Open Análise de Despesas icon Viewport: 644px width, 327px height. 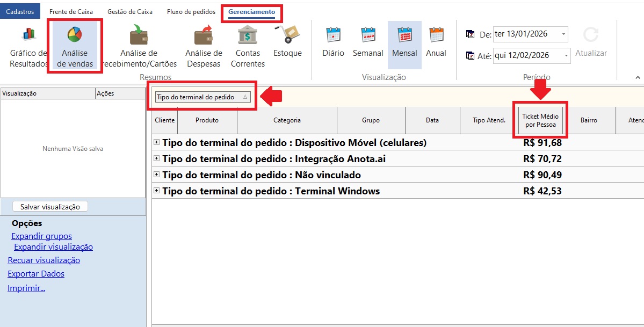(x=204, y=35)
